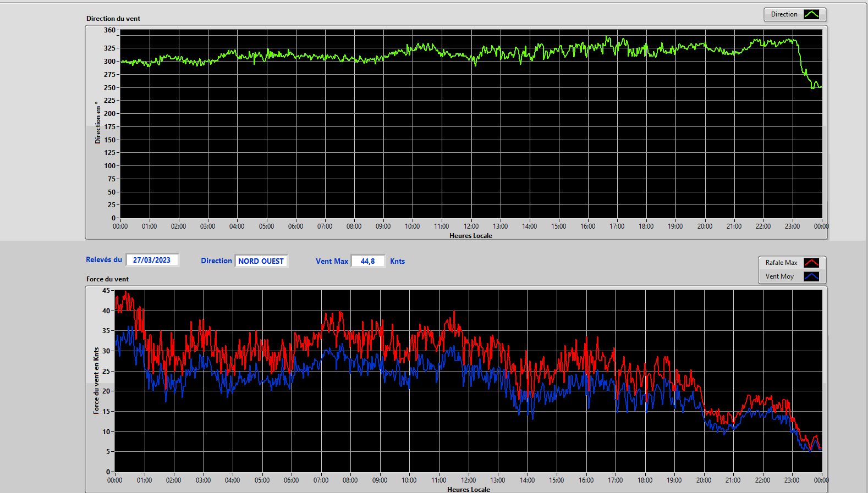The image size is (868, 493).
Task: Click 18:00 label on wind force chart axis
Action: click(x=645, y=480)
